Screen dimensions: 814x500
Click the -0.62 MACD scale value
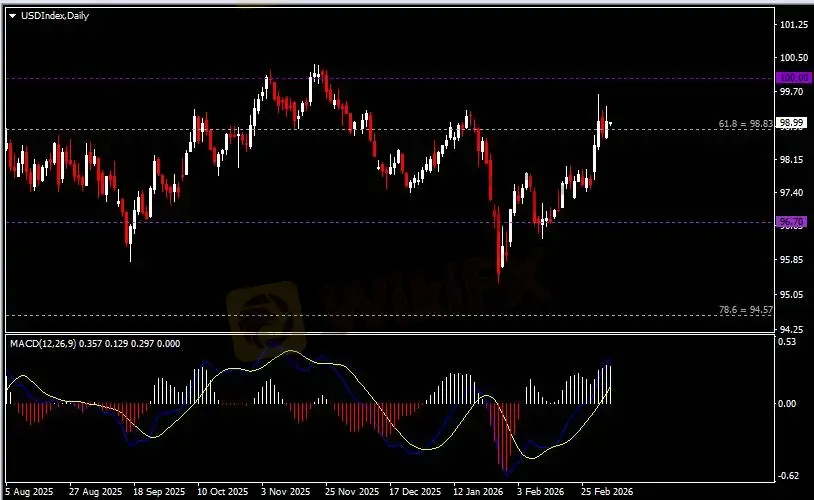789,475
